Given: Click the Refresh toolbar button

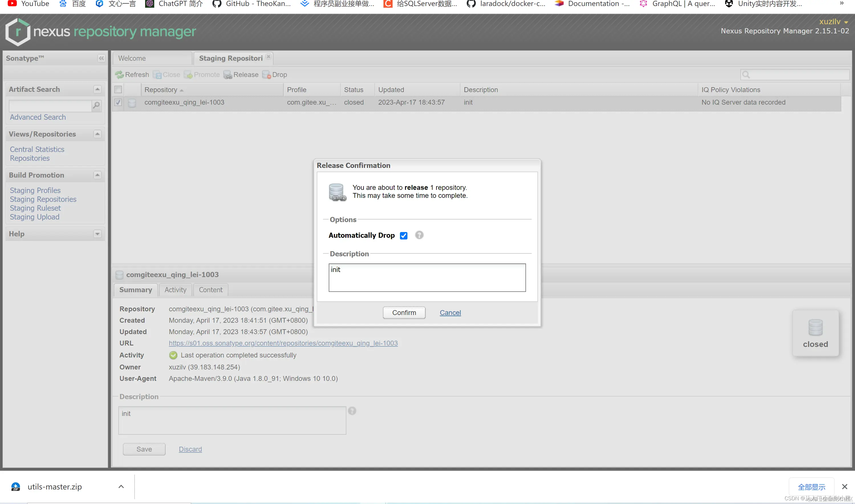Looking at the screenshot, I should click(132, 74).
